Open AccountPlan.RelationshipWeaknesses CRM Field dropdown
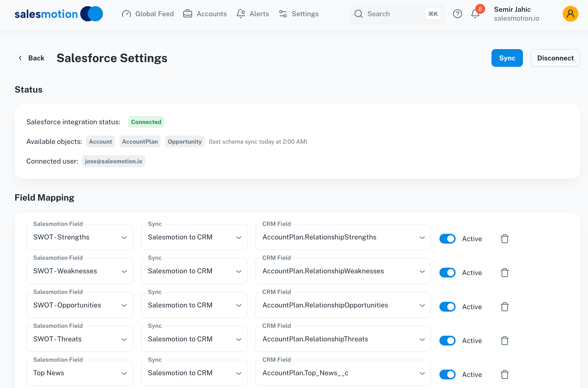588x388 pixels. 343,271
